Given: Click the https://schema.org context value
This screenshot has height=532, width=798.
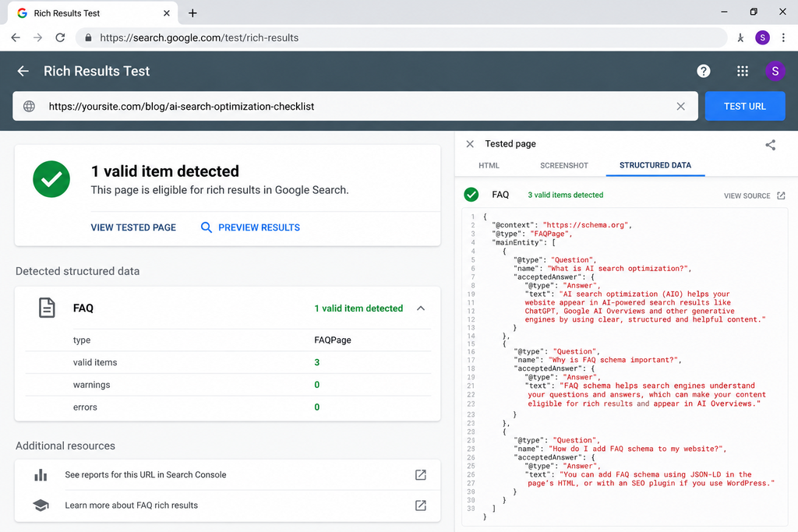Looking at the screenshot, I should [587, 225].
